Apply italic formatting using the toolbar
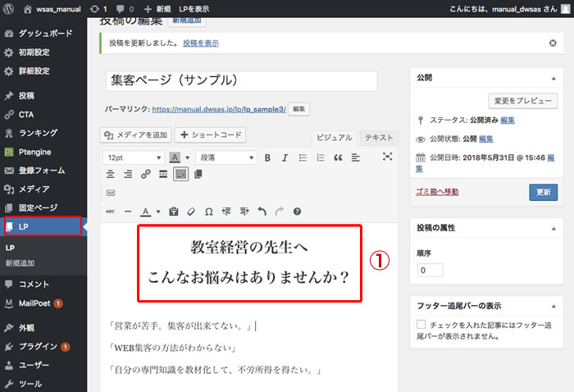 pos(285,157)
